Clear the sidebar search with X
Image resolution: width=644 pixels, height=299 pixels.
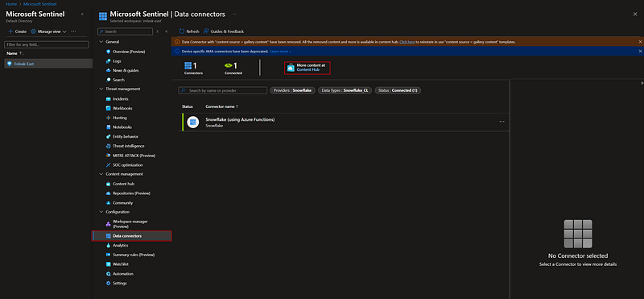point(157,31)
